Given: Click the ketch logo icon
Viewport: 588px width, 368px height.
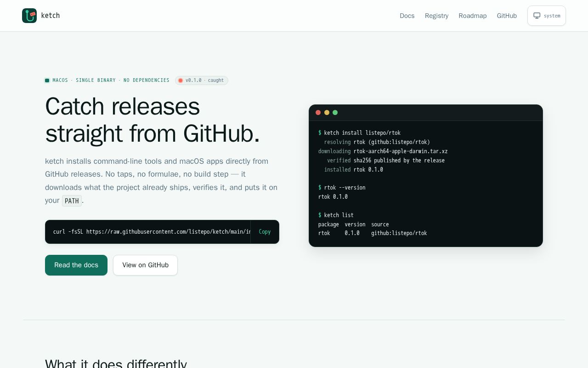Looking at the screenshot, I should coord(29,16).
